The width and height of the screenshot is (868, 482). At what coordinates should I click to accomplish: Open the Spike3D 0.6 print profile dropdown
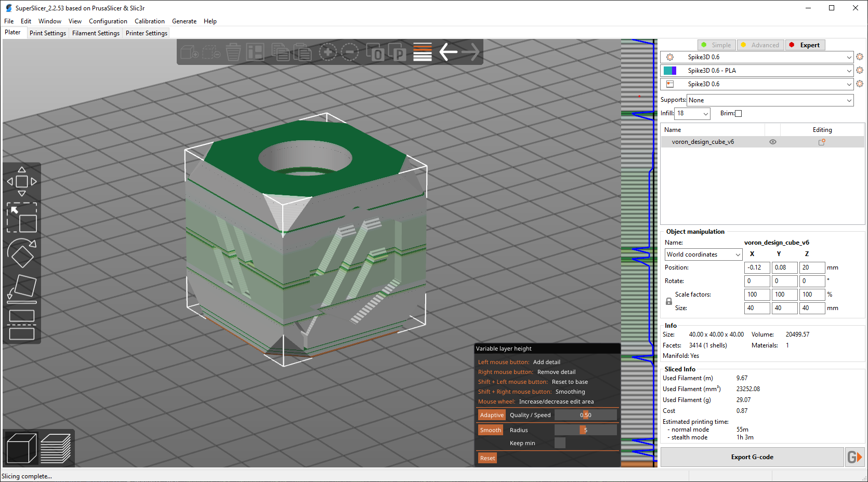point(757,57)
